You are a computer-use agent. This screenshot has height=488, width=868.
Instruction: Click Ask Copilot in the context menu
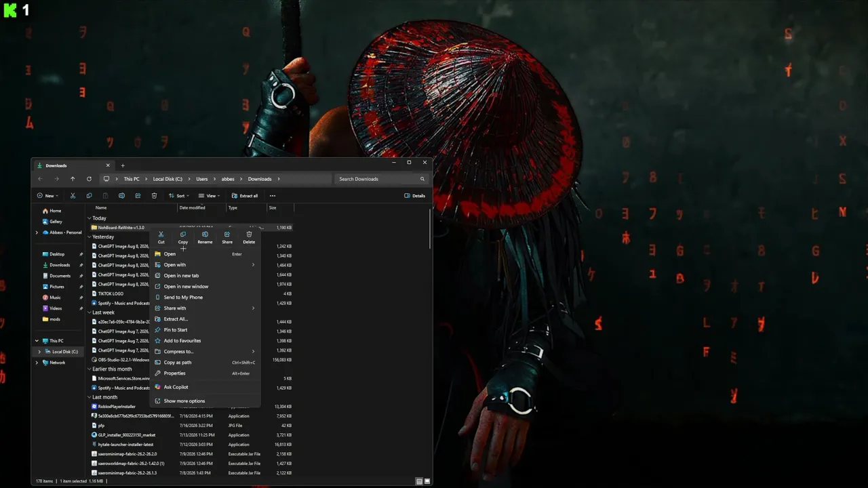tap(205, 387)
